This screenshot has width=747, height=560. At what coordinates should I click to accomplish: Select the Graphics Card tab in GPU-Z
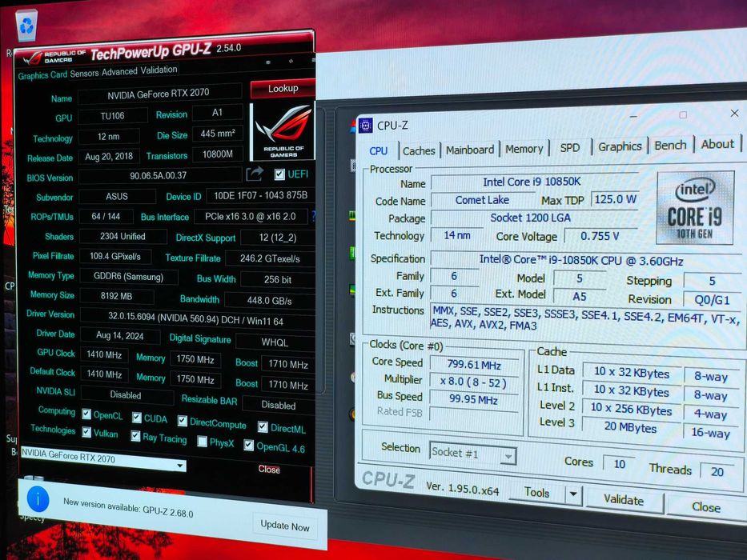tap(43, 75)
